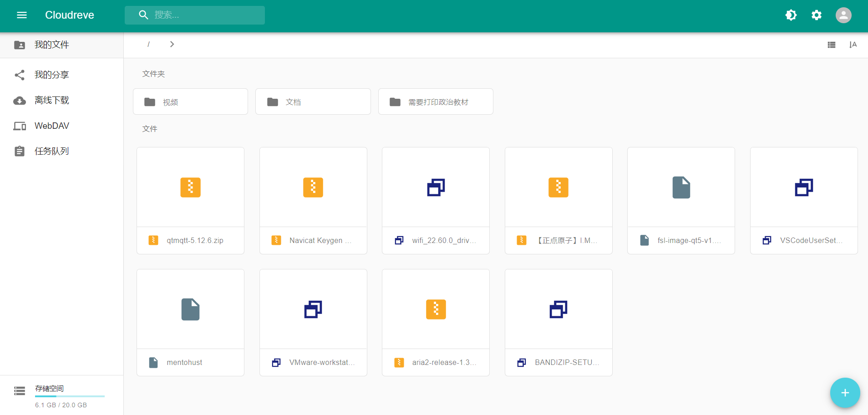Select Navicat Keygen archive thumbnail
This screenshot has height=415, width=868.
click(313, 187)
